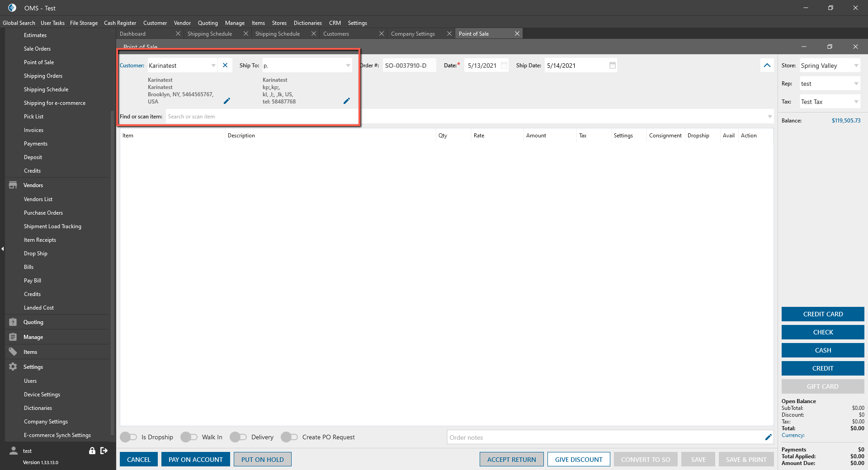Click the GIVE DISCOUNT button
Screen dimensions: 868x470
click(579, 459)
